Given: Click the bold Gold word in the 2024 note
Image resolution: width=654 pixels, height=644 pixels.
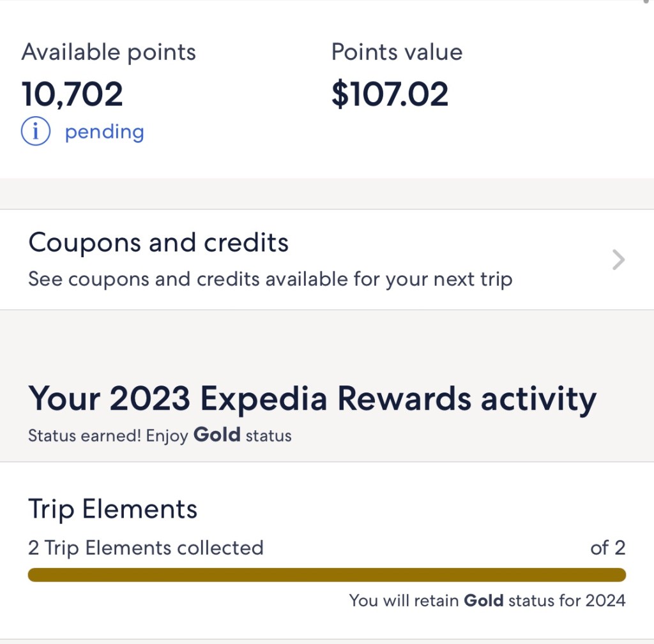Looking at the screenshot, I should click(483, 601).
